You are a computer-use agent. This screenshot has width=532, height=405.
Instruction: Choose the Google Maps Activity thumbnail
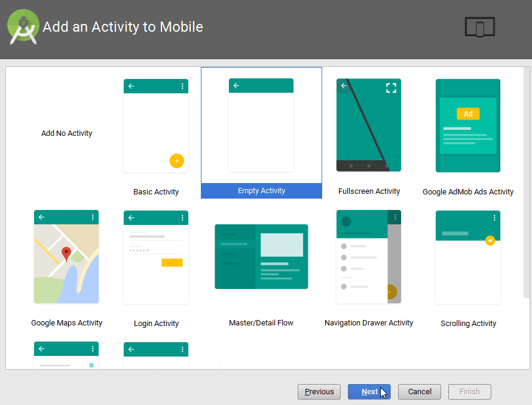(x=66, y=257)
